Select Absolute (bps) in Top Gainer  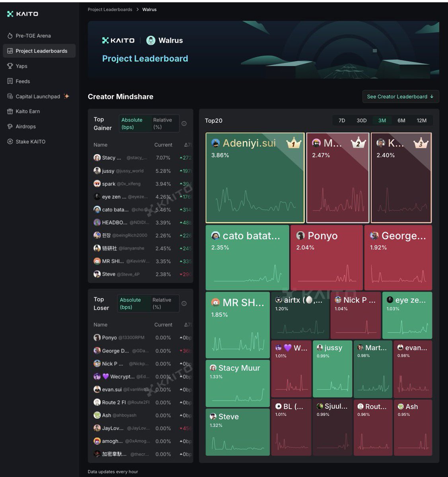point(134,124)
